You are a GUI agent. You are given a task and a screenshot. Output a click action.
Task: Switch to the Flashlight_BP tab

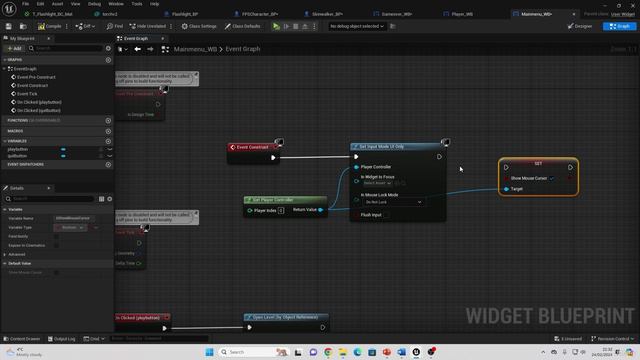[181, 14]
